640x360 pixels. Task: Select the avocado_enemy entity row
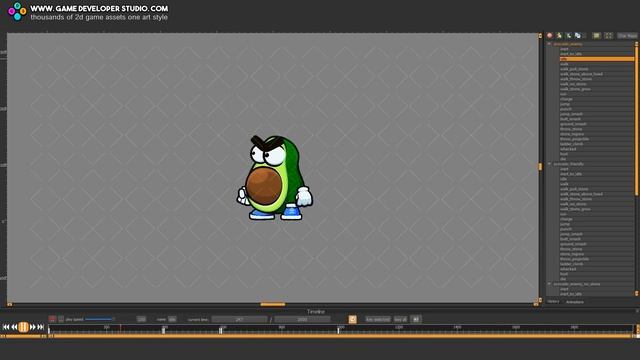(594, 44)
